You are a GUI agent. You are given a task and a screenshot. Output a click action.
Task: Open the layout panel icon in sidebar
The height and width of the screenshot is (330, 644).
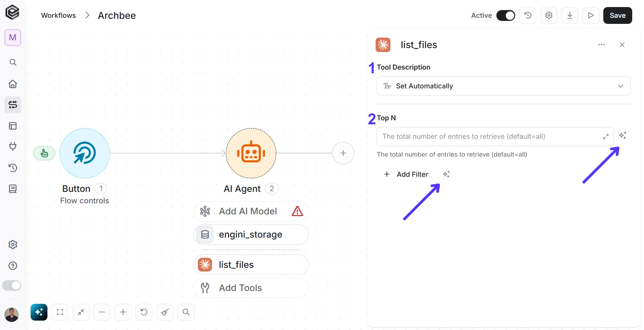tap(13, 126)
